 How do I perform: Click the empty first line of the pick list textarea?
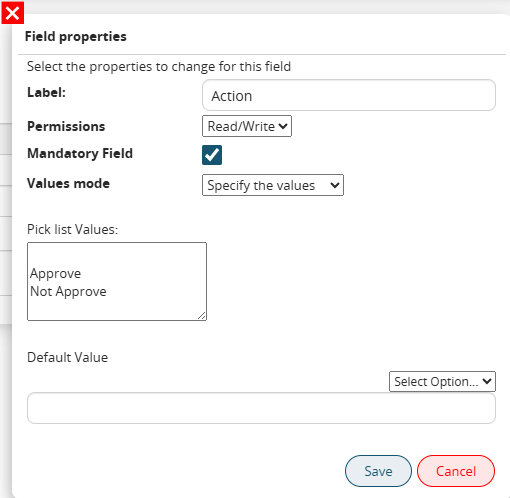pyautogui.click(x=117, y=256)
